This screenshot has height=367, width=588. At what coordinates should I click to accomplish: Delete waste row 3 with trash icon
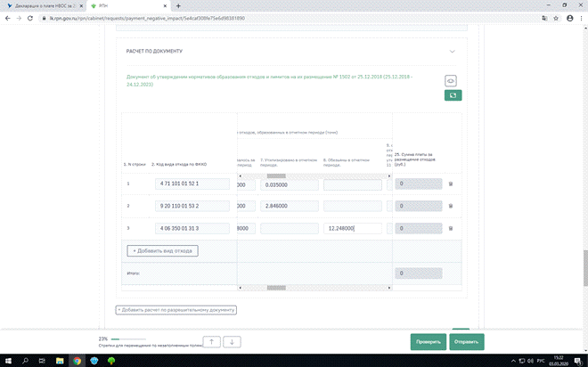(x=450, y=228)
